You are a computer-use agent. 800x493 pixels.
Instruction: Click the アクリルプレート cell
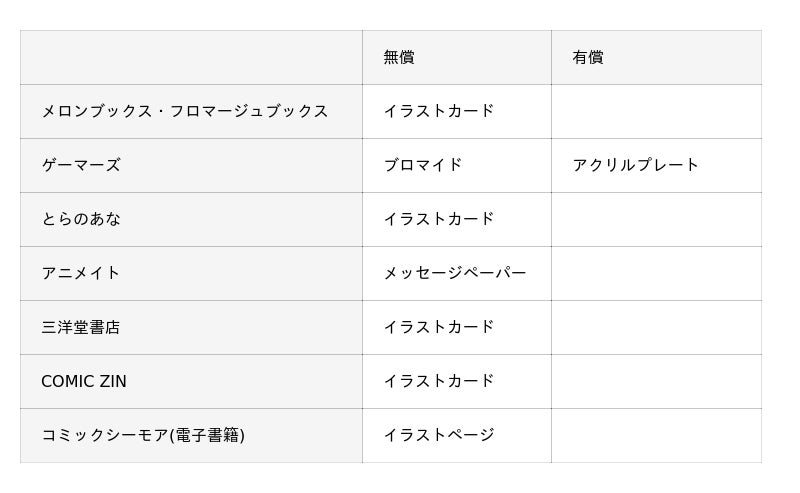tap(636, 165)
